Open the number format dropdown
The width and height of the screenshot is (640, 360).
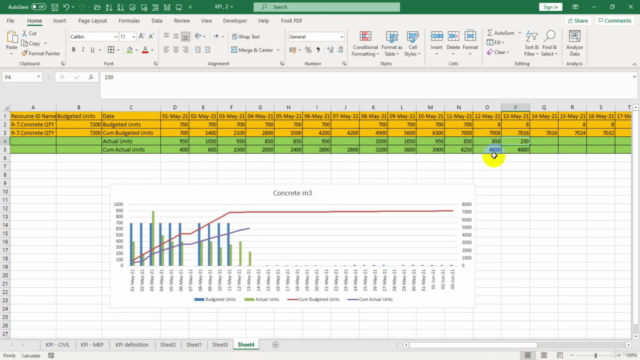tap(341, 37)
